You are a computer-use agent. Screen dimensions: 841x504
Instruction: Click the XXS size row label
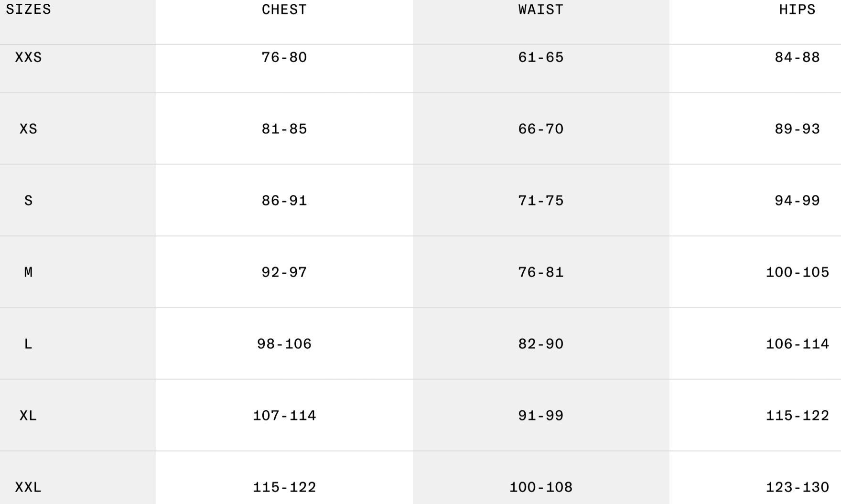pyautogui.click(x=28, y=57)
